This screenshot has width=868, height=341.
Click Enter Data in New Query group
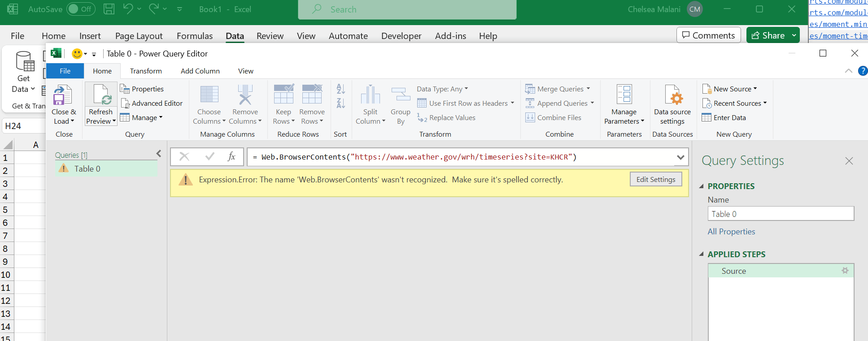click(x=724, y=117)
